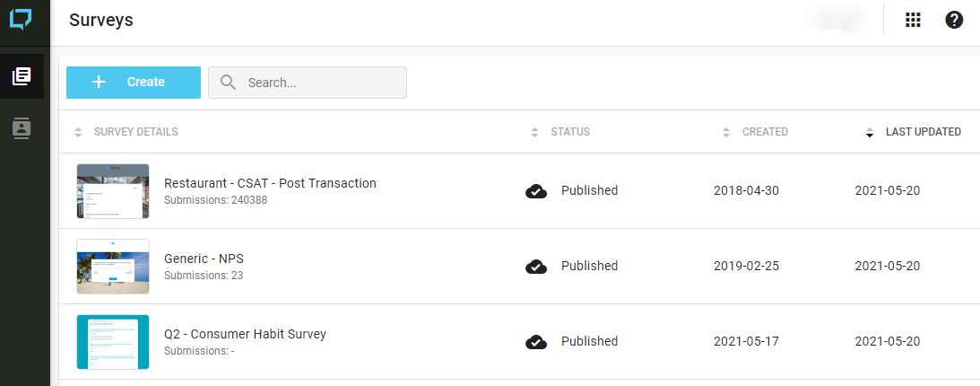Click the magnifier icon in the search box
This screenshot has height=386, width=980.
(229, 83)
